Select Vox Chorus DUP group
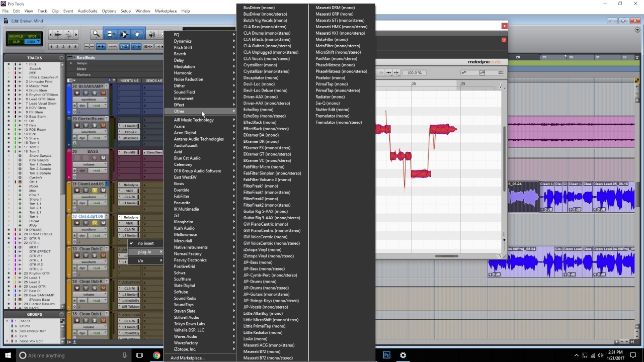644x362 pixels. tap(33, 331)
